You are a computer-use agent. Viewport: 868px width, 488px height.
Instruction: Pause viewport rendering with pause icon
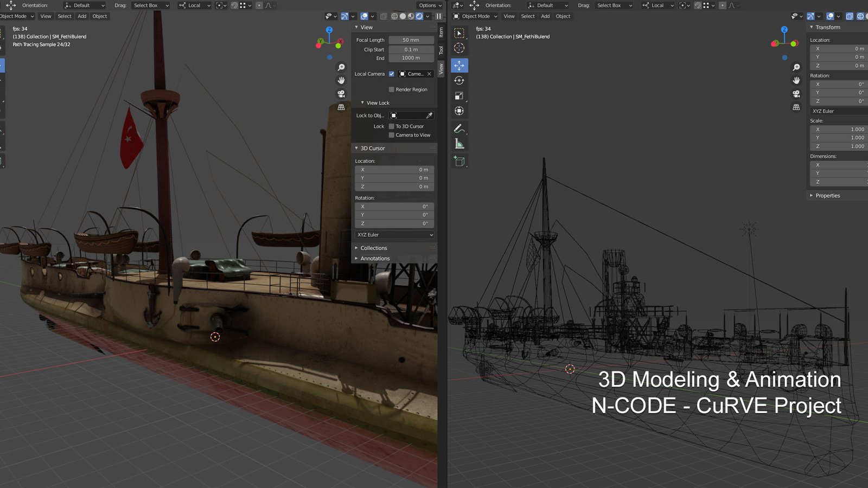point(439,16)
